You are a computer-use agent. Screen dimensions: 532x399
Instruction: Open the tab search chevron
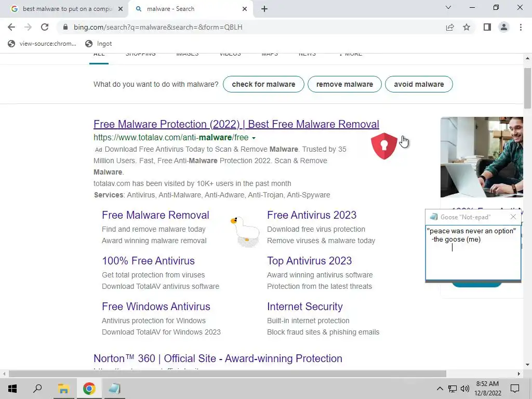tap(448, 7)
